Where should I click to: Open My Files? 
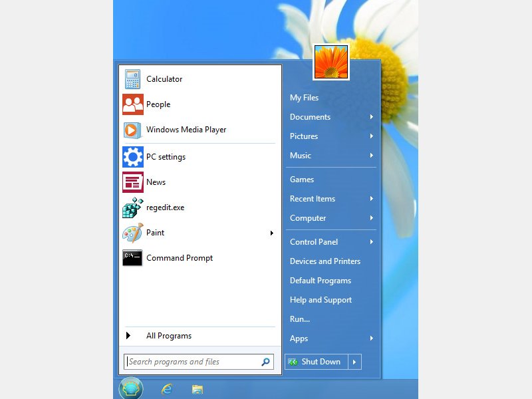click(x=305, y=98)
